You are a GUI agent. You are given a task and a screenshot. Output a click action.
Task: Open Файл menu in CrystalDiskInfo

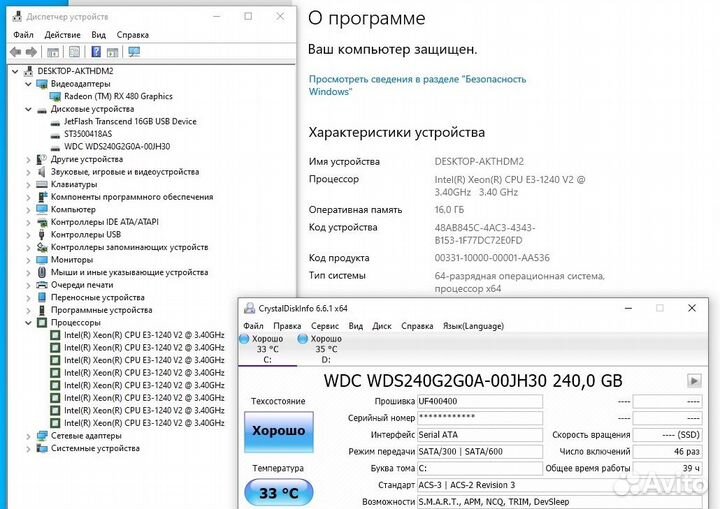point(253,326)
